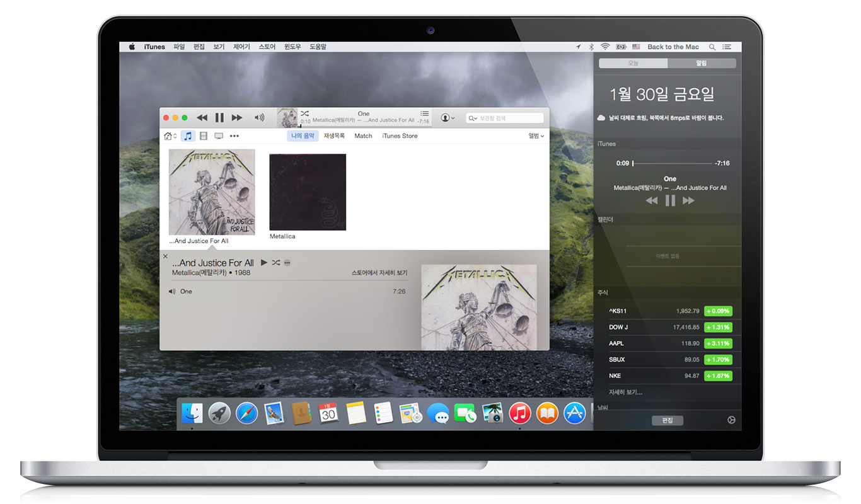
Task: Open iBooks from the Dock
Action: point(547,413)
